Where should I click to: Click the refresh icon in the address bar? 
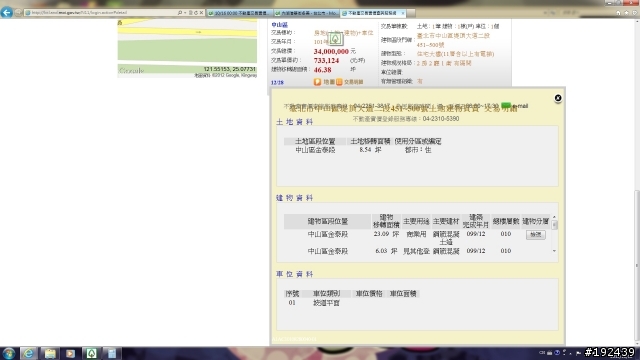(x=196, y=13)
